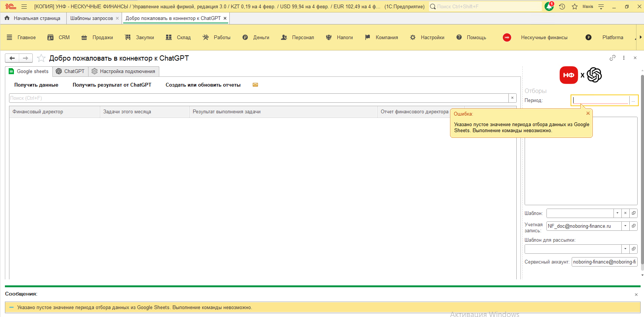Close the Ошибка error tooltip

click(588, 113)
